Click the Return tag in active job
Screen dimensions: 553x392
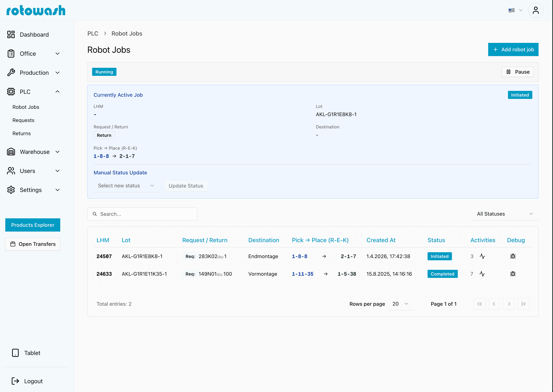(104, 135)
